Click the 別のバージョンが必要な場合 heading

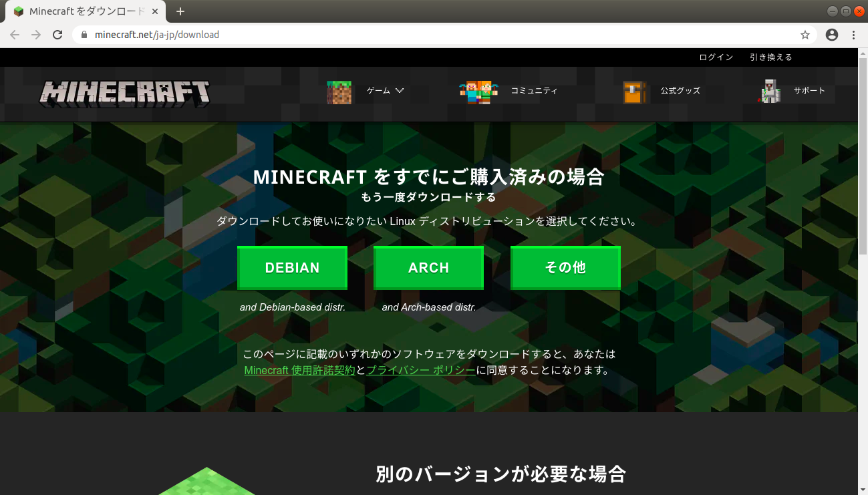(x=501, y=474)
